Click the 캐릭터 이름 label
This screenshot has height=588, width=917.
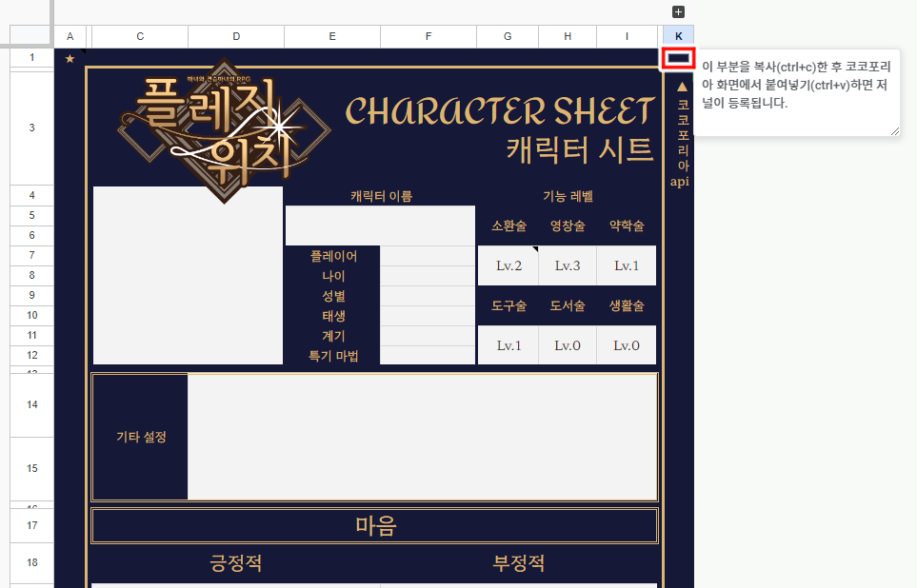click(381, 196)
